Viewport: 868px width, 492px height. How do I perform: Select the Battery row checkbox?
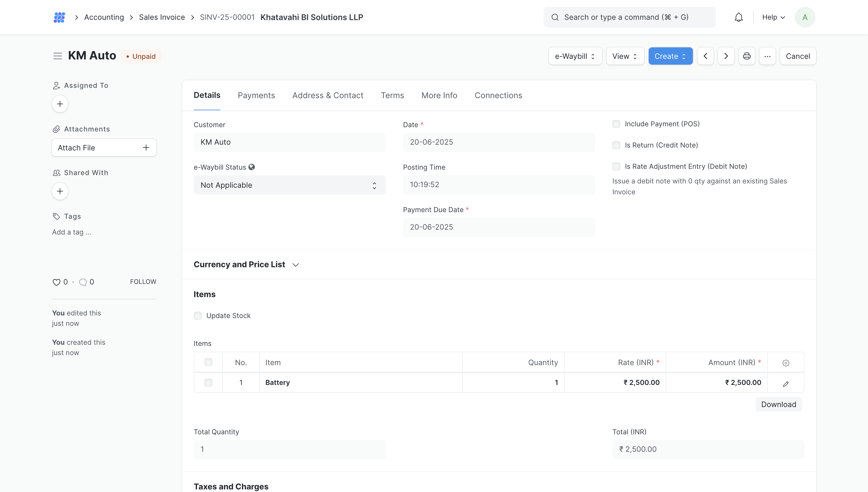pos(208,383)
